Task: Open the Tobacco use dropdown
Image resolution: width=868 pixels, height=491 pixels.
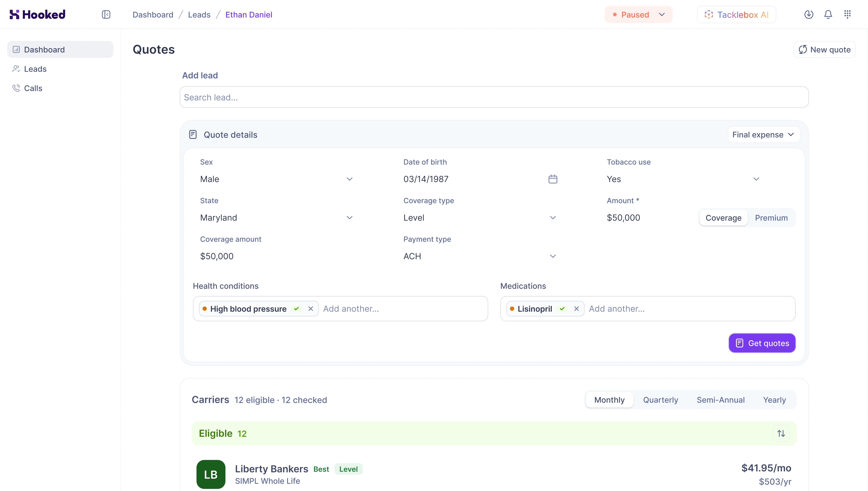Action: pos(683,179)
